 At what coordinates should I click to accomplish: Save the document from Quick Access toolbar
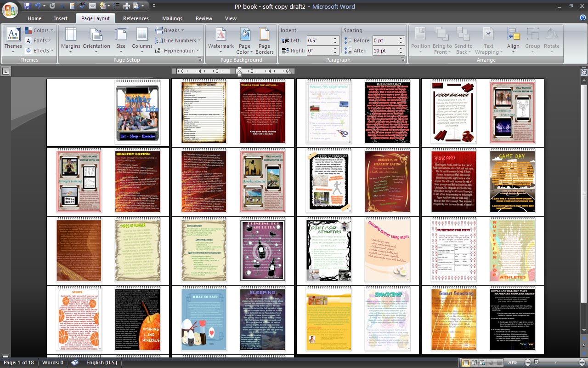coord(27,6)
